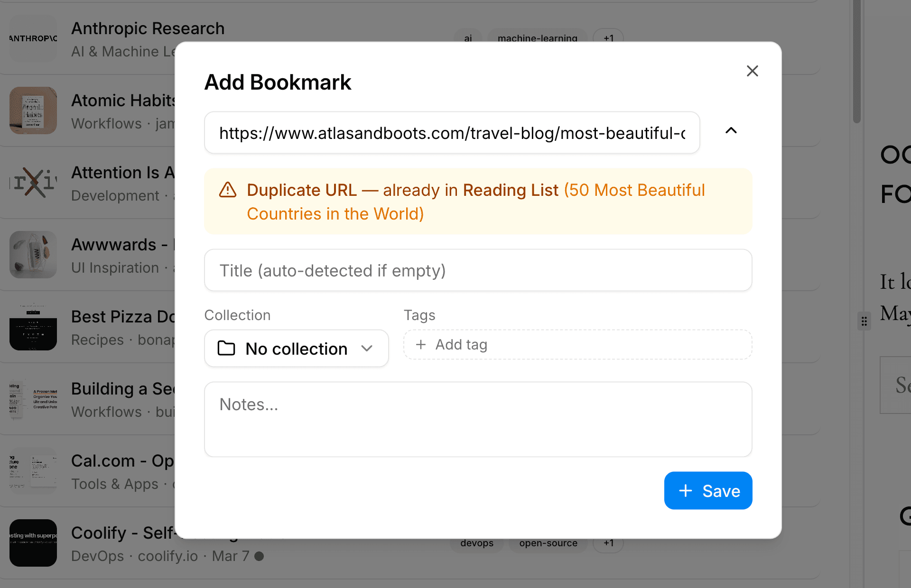Image resolution: width=911 pixels, height=588 pixels.
Task: Open the Awwwards bookmark thumbnail
Action: [x=33, y=255]
